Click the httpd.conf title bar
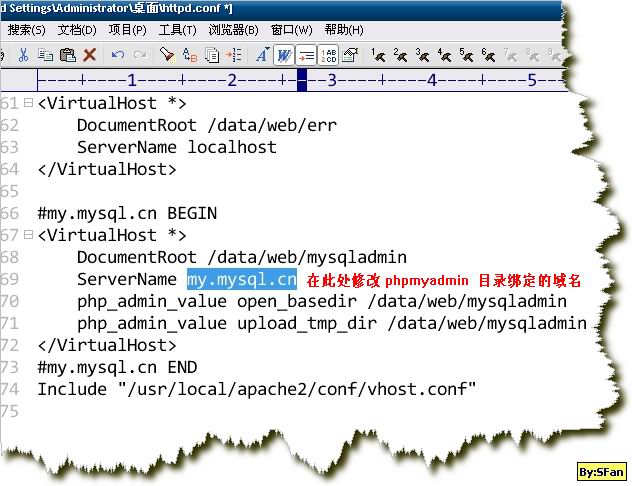This screenshot has height=486, width=632. point(281,8)
